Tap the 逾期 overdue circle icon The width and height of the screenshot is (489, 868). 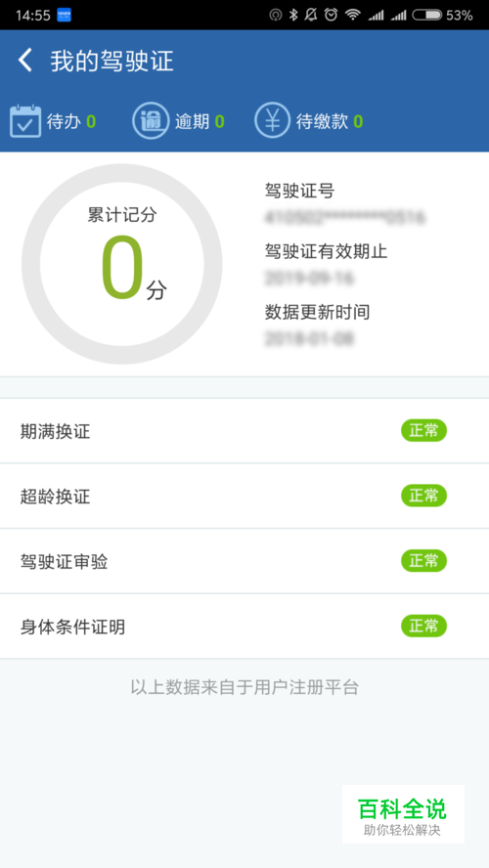click(x=150, y=120)
